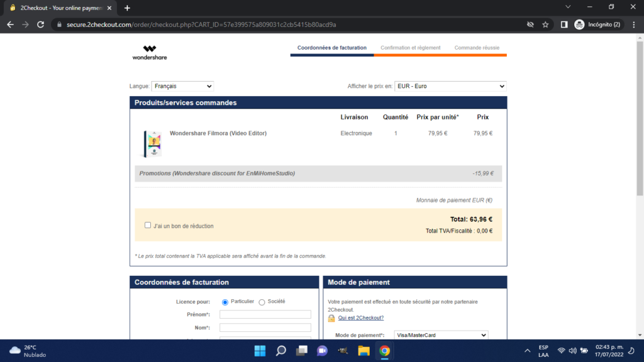Viewport: 644px width, 362px height.
Task: Click Monnaie de paiement EUR (€) text
Action: point(454,200)
